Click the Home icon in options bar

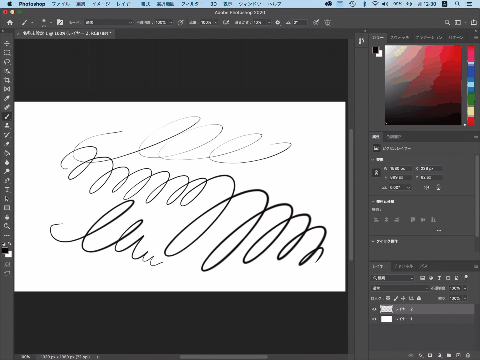point(10,22)
